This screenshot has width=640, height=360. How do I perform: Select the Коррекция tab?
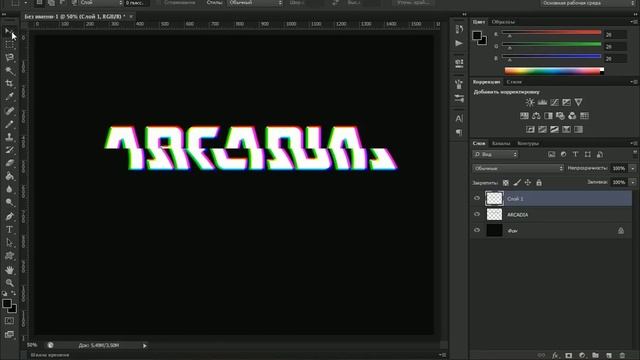click(487, 82)
